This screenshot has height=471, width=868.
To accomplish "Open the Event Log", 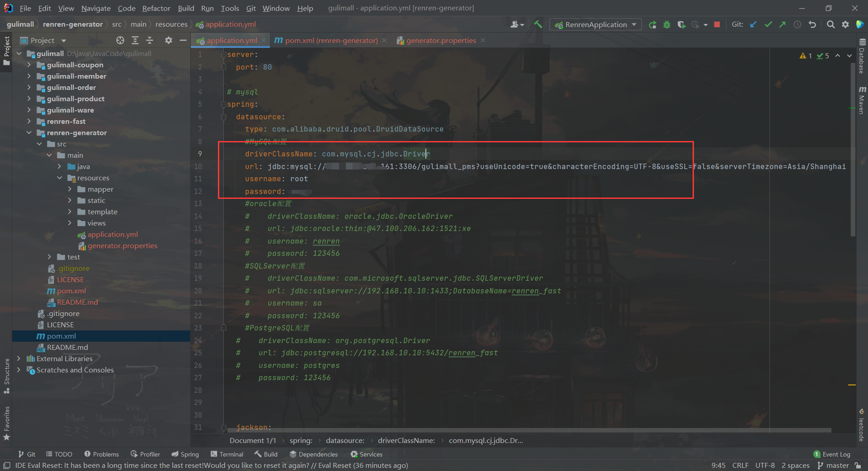I will [x=831, y=454].
